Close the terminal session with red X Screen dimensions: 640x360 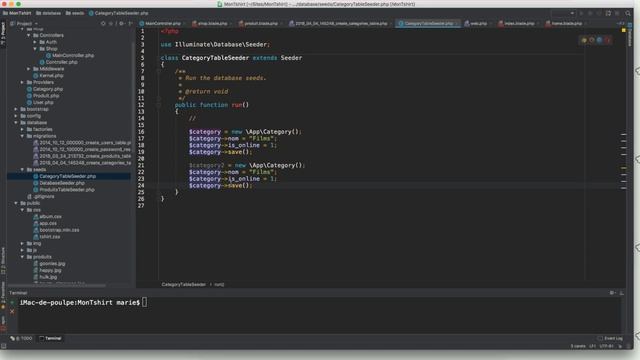click(12, 311)
